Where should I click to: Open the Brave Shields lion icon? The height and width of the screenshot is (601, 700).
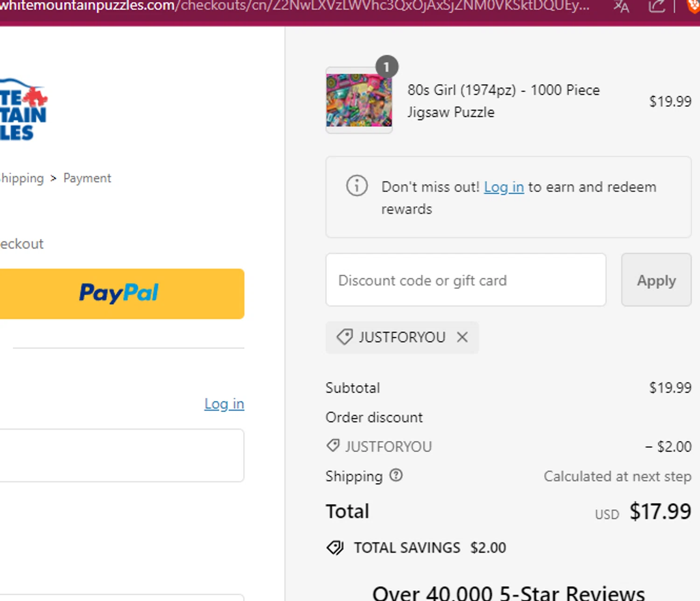(693, 7)
